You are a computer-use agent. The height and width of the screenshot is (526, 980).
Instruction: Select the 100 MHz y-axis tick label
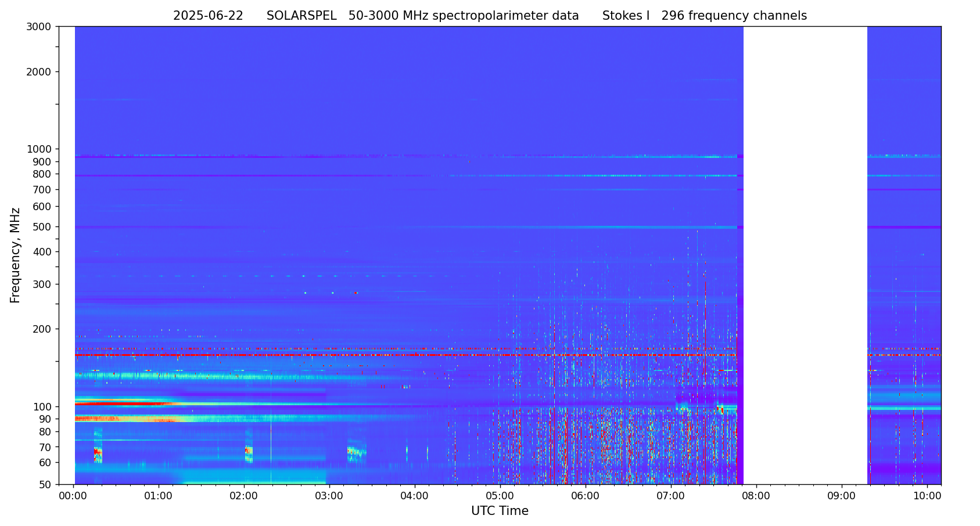tap(41, 407)
